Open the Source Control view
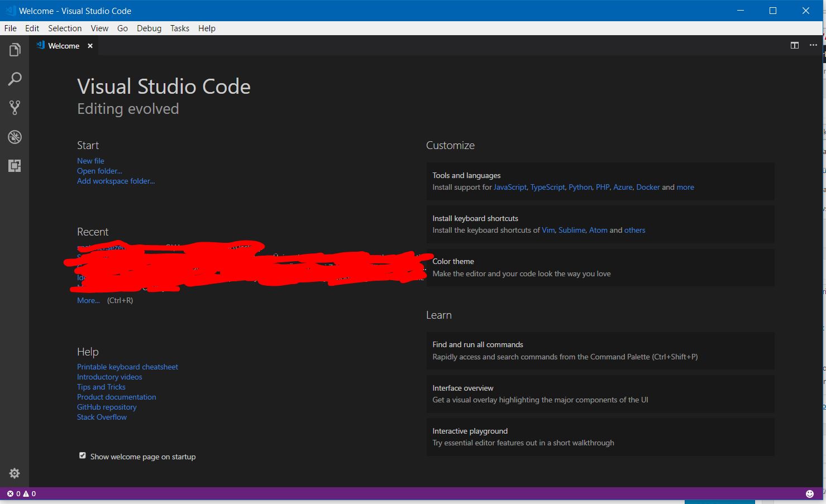This screenshot has height=504, width=826. tap(15, 108)
